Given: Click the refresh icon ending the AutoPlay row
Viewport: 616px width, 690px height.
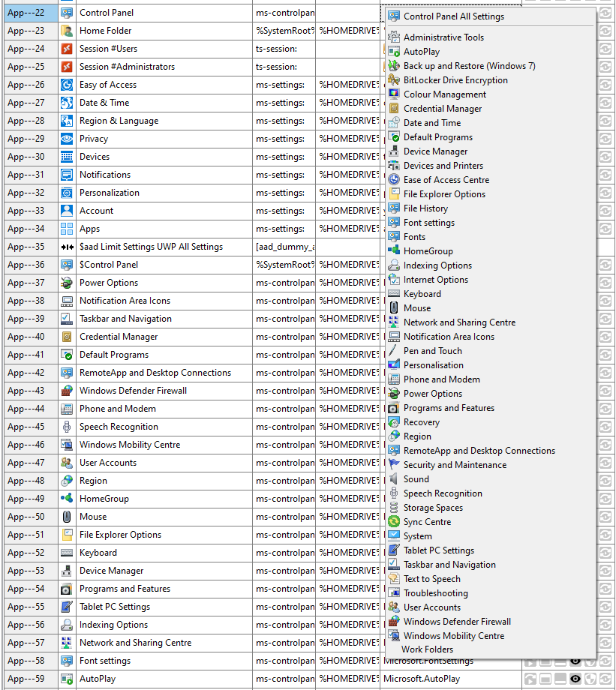Looking at the screenshot, I should [x=605, y=679].
